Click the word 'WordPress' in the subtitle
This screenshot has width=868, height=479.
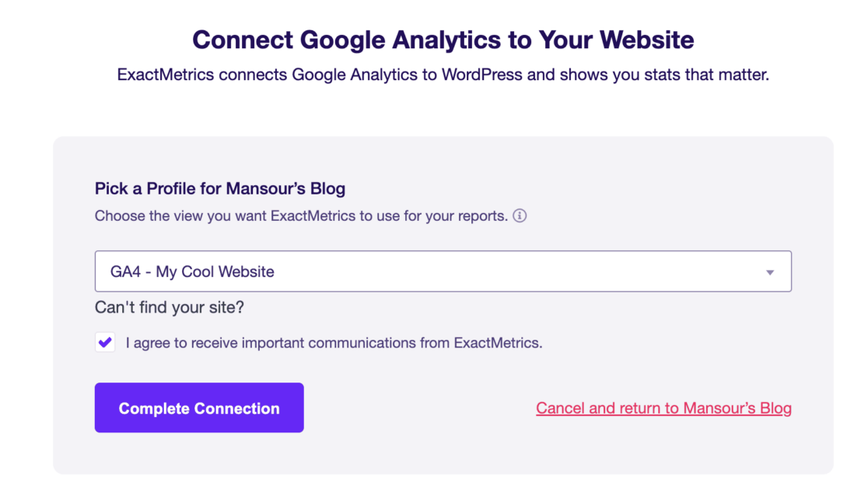pyautogui.click(x=481, y=74)
